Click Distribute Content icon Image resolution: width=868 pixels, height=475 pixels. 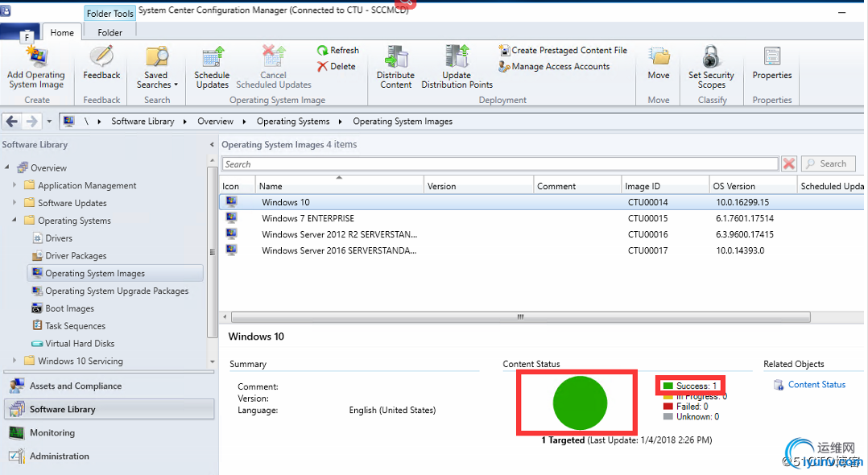[396, 56]
